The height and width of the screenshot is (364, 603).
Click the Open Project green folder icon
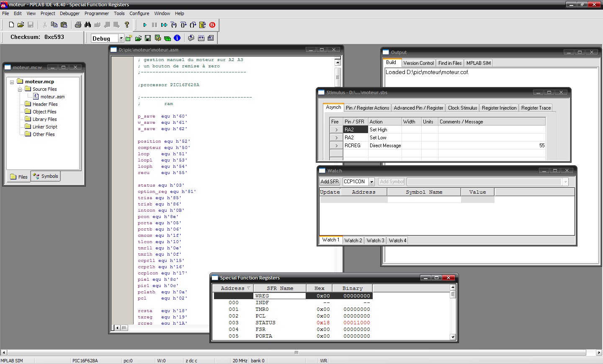(138, 38)
